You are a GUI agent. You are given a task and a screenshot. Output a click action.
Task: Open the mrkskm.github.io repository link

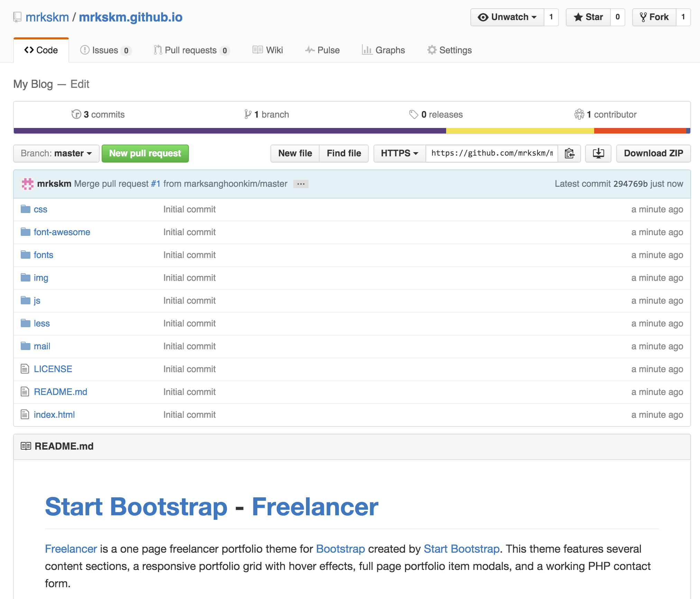tap(131, 17)
